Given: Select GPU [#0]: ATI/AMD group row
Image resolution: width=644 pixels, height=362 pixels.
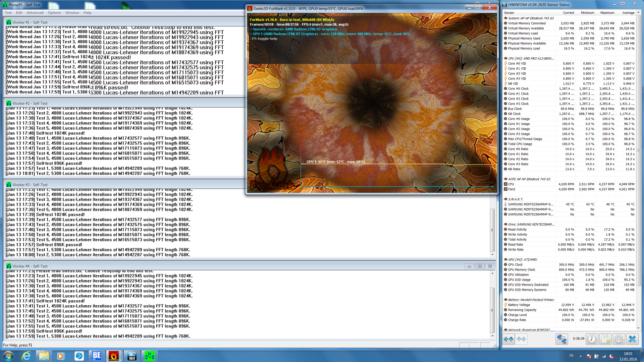Looking at the screenshot, I should [x=569, y=259].
